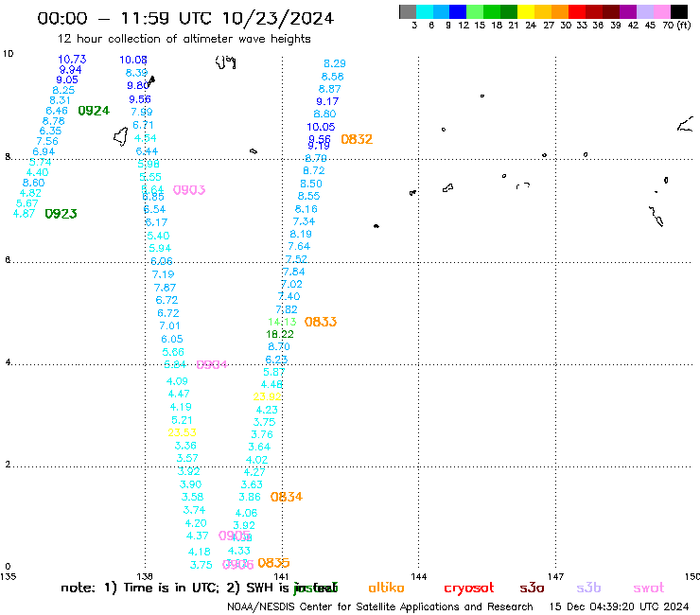Pick the bright red legend swatch
The image size is (700, 615).
pos(577,11)
